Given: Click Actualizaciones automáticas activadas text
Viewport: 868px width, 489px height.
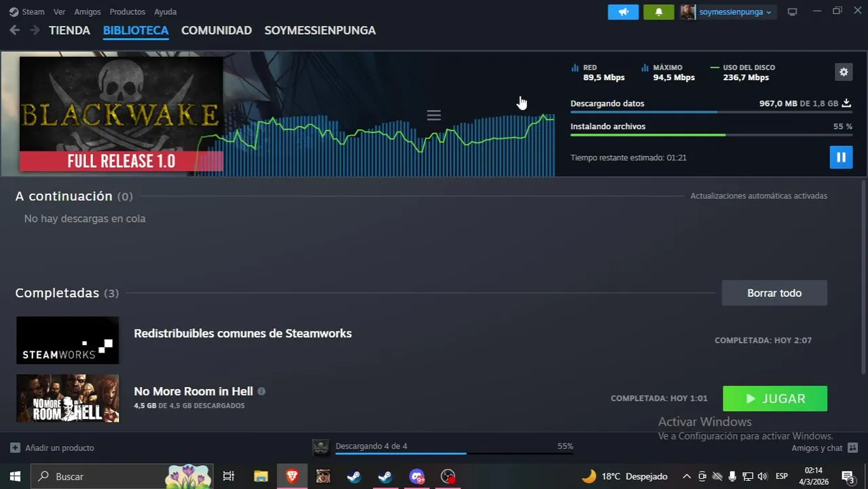Looking at the screenshot, I should tap(759, 196).
